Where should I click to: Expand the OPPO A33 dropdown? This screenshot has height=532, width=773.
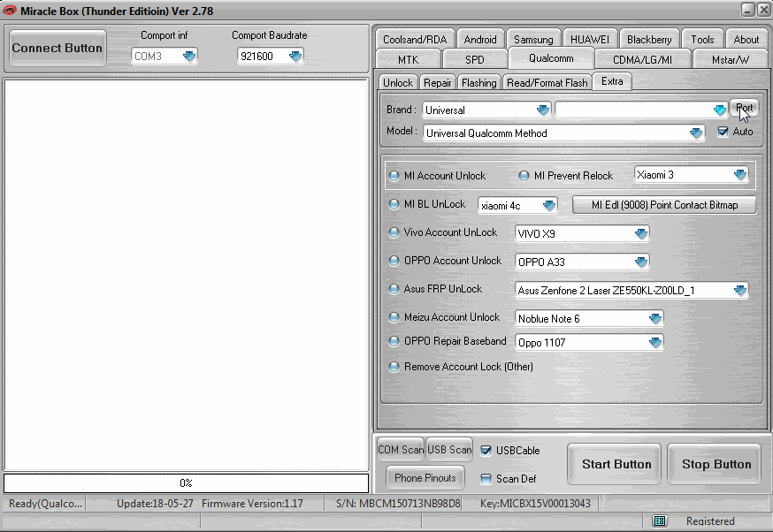click(x=641, y=262)
